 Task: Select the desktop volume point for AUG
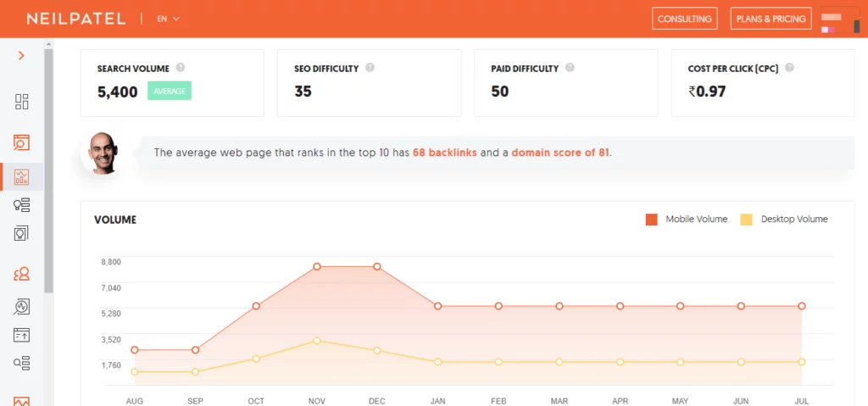point(135,371)
